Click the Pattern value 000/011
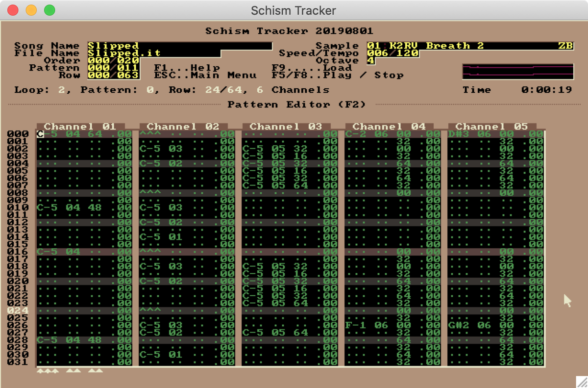This screenshot has width=588, height=388. tap(113, 68)
